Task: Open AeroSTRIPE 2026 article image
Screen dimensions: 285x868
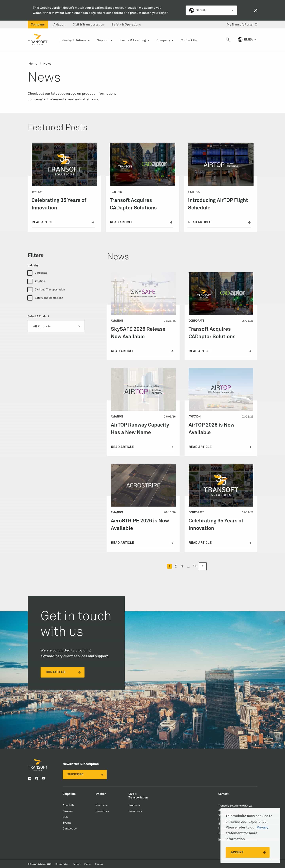Action: coord(143,485)
